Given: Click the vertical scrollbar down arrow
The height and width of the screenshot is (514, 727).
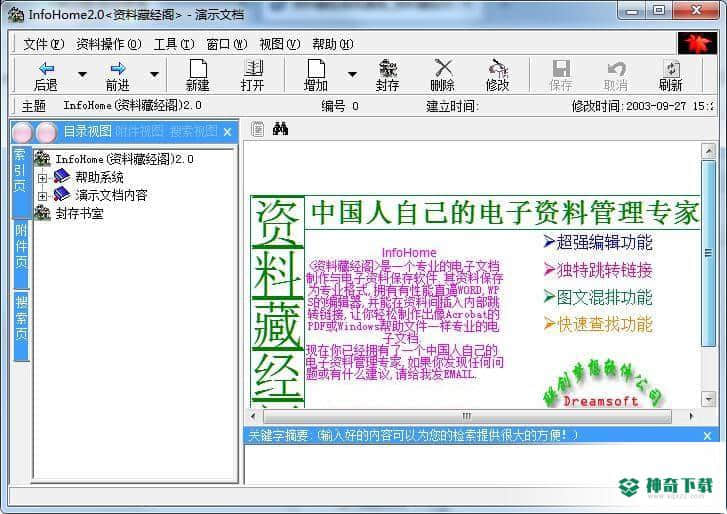Looking at the screenshot, I should tap(708, 399).
